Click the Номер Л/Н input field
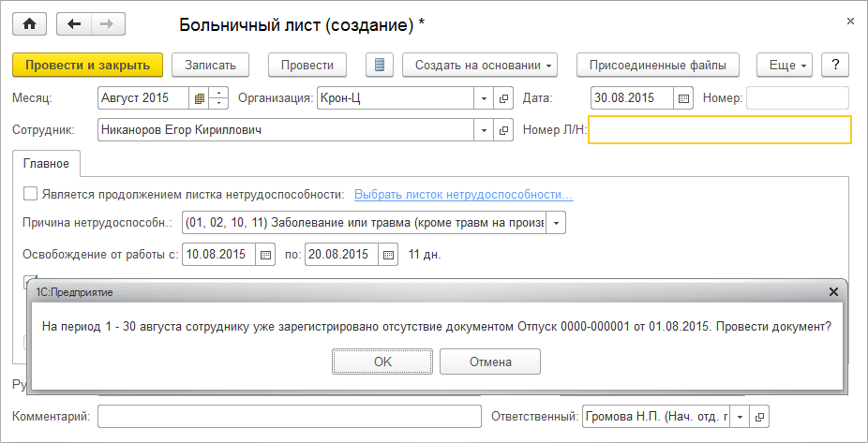The width and height of the screenshot is (868, 443). [x=720, y=130]
